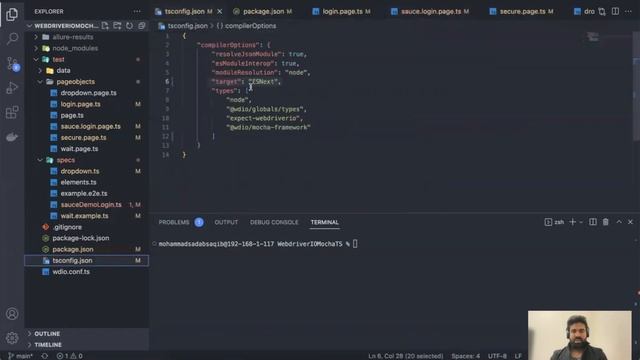Open package-lock.json in the file tree
640x360 pixels.
point(80,238)
